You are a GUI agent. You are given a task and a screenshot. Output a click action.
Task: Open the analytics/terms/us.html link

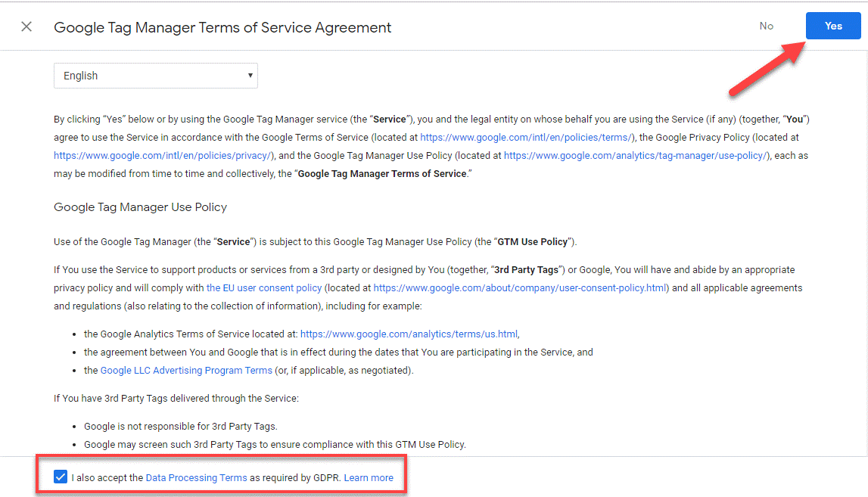point(409,334)
